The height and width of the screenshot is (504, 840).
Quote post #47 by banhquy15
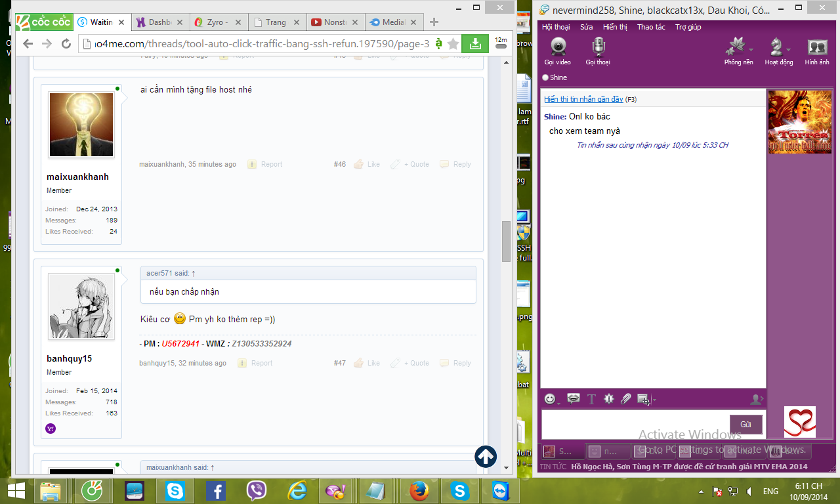409,363
